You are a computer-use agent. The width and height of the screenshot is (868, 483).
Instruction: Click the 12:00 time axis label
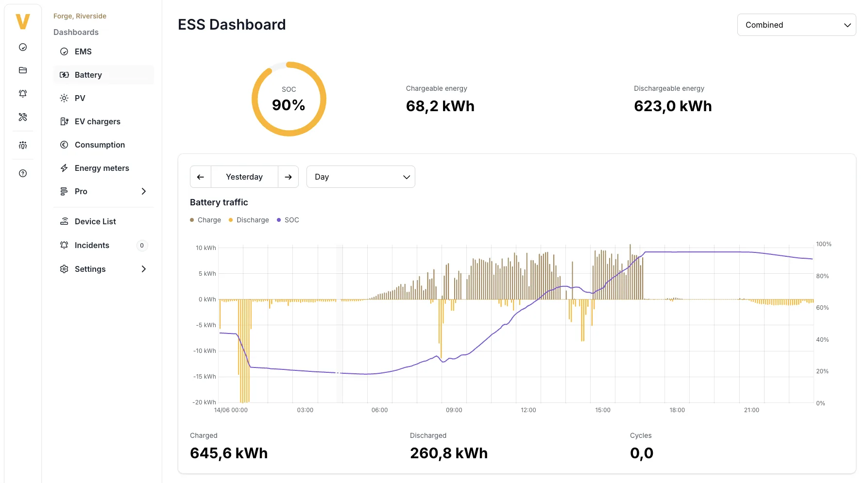tap(528, 410)
